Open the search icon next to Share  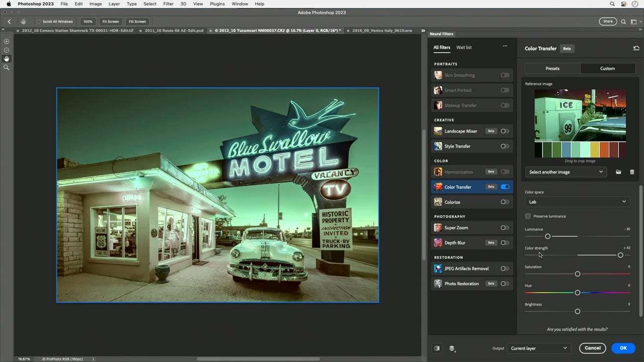coord(623,22)
